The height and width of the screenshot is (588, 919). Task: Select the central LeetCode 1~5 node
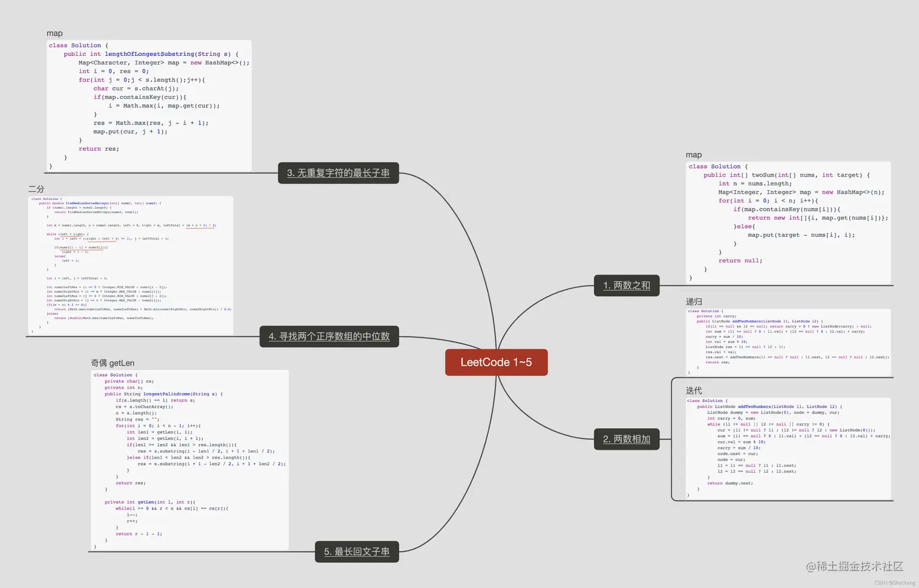[496, 362]
